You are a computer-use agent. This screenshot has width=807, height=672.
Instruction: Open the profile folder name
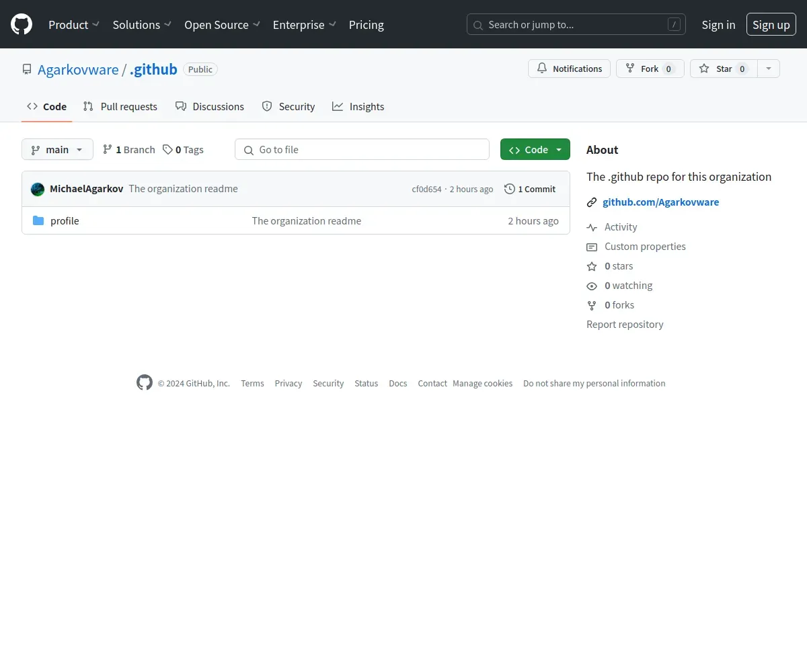(x=65, y=220)
